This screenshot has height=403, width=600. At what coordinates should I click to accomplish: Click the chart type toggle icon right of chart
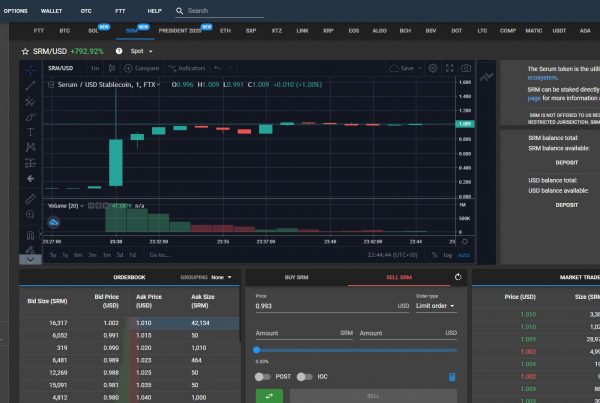486,77
